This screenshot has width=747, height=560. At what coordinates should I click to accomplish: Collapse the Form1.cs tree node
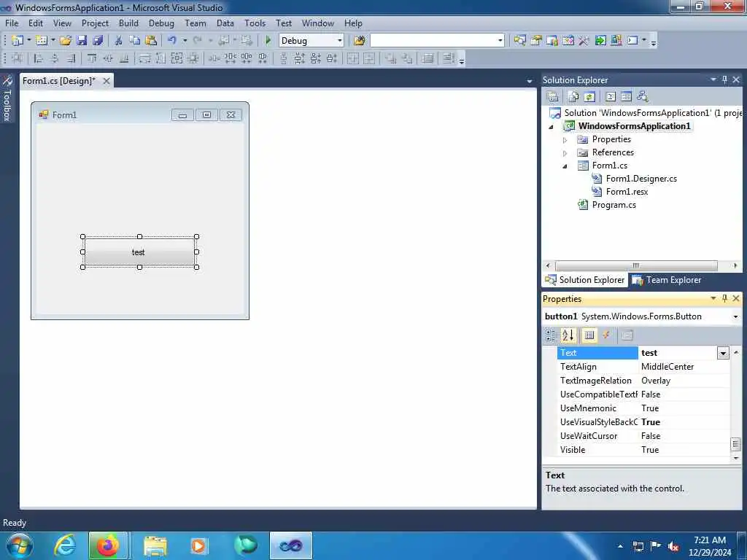565,166
